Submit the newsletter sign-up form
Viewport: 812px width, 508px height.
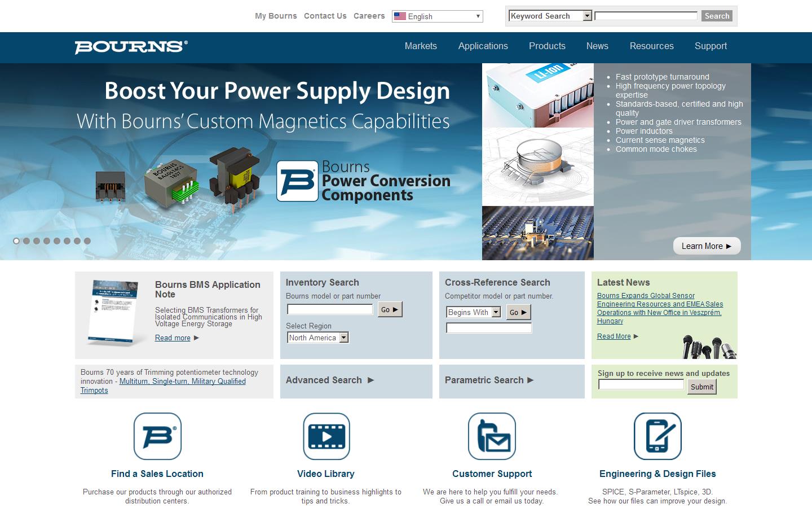click(701, 387)
